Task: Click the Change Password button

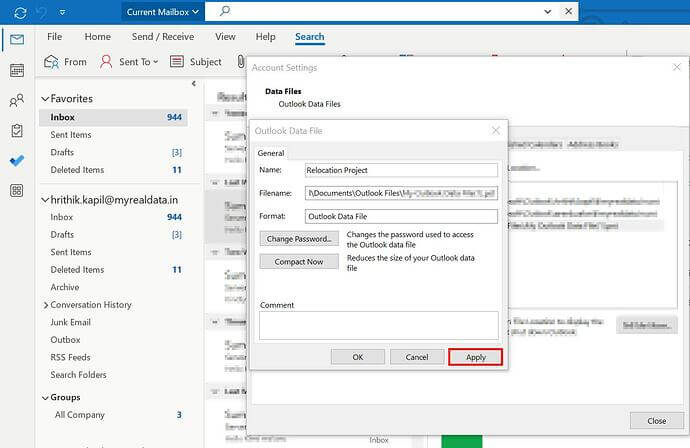Action: 298,239
